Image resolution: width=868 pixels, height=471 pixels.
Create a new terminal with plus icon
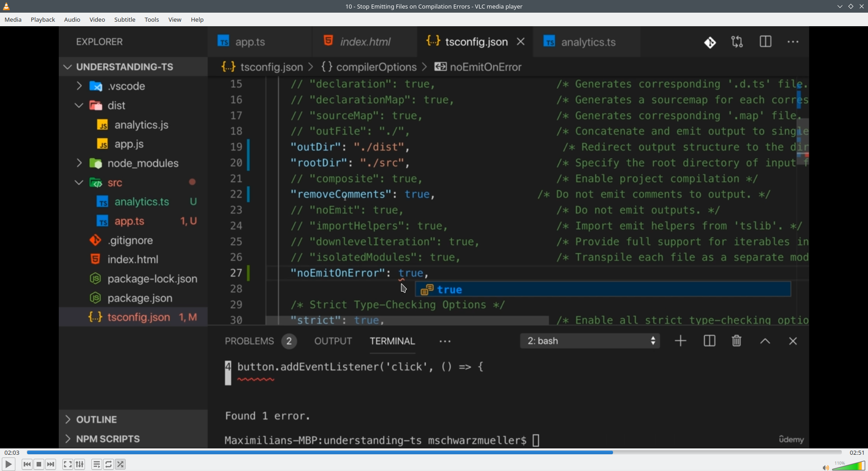coord(680,341)
